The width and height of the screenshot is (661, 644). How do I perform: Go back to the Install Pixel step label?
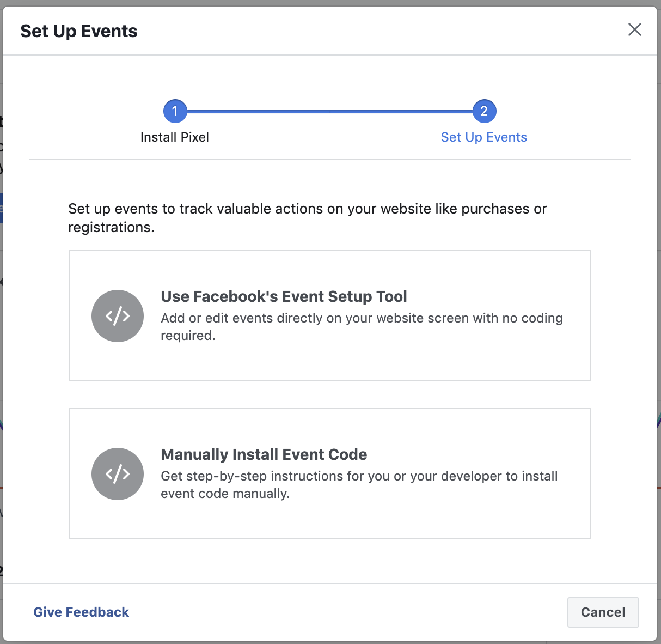point(175,137)
